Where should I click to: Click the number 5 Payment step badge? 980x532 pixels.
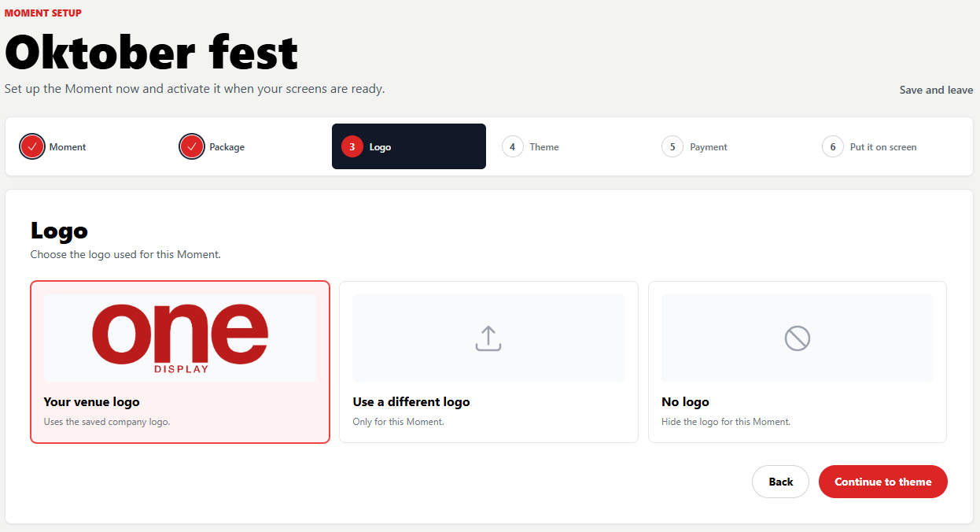point(672,147)
